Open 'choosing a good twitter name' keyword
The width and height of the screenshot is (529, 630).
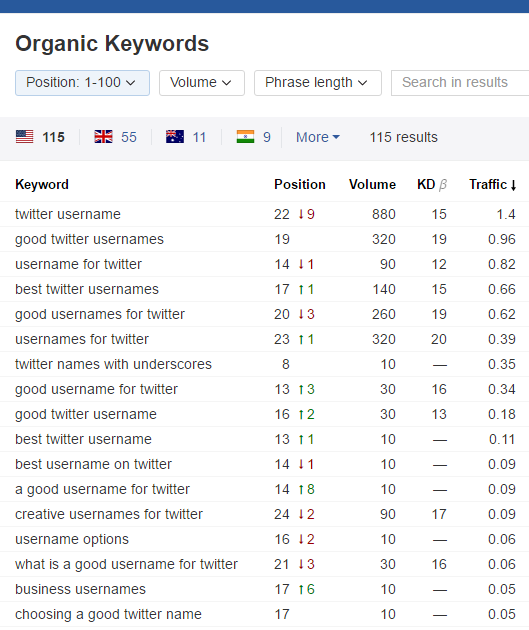108,614
